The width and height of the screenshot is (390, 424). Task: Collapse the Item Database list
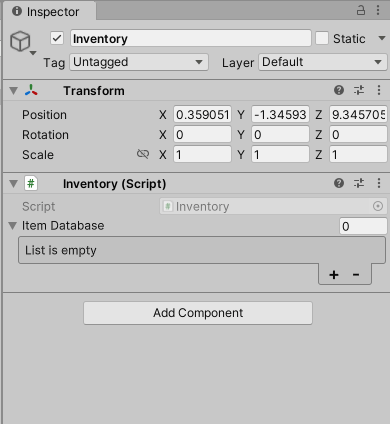click(13, 226)
